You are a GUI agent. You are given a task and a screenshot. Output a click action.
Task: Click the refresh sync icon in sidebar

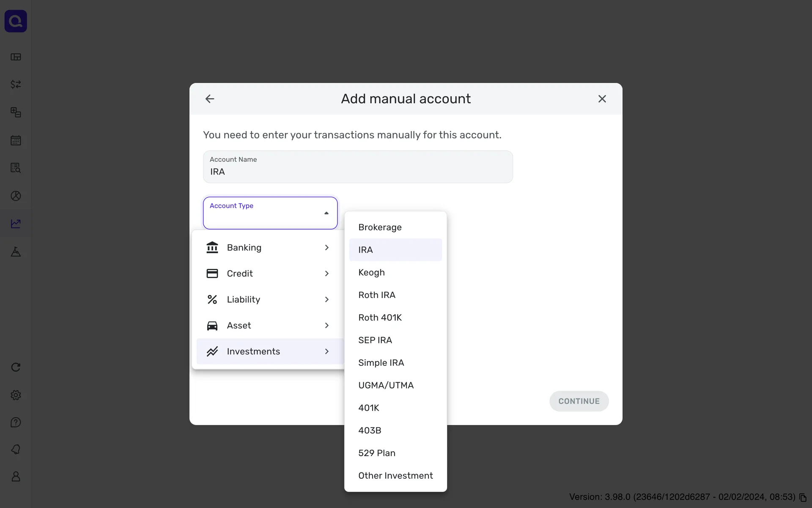[x=16, y=367]
